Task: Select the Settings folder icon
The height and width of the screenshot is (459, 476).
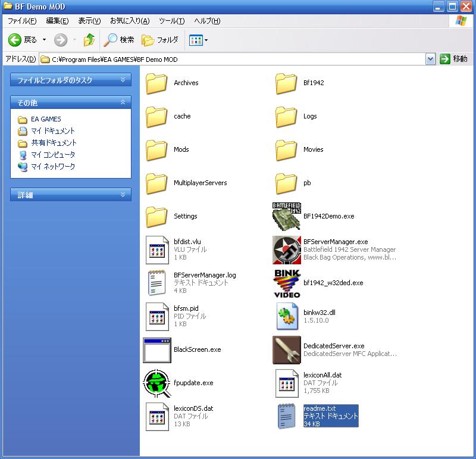Action: [156, 217]
